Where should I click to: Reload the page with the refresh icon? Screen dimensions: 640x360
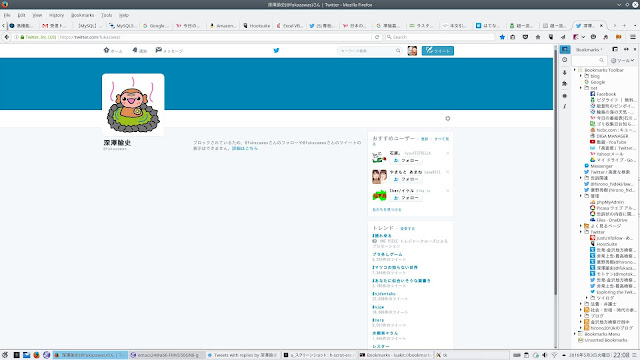pyautogui.click(x=377, y=37)
